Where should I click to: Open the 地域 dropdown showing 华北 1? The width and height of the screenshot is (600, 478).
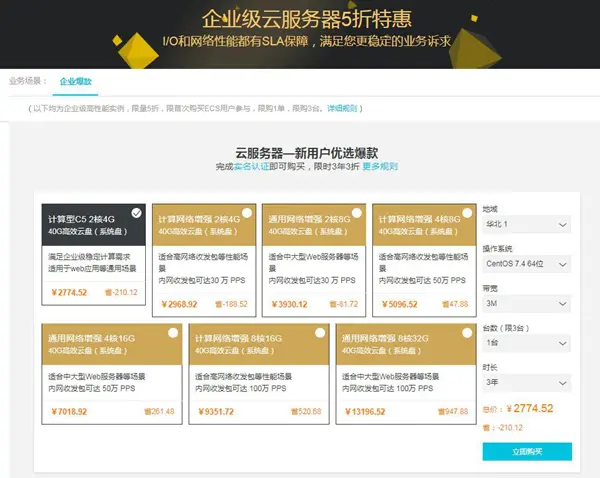pyautogui.click(x=527, y=224)
